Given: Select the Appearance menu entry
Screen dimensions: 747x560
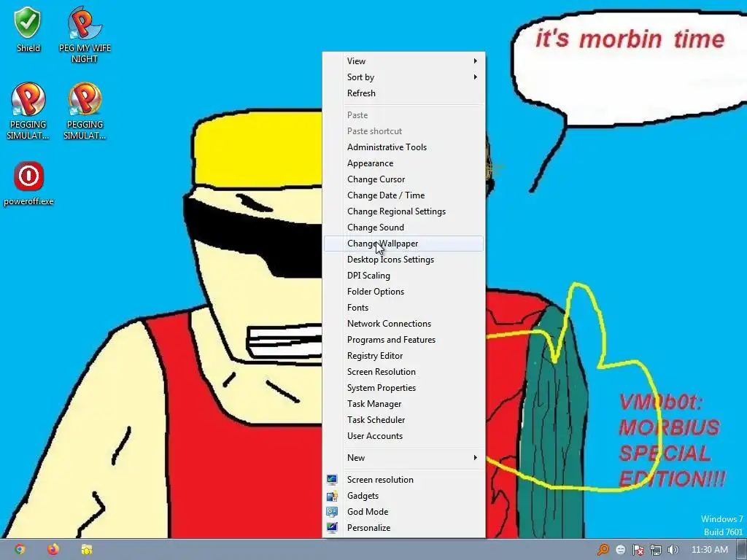Looking at the screenshot, I should click(404, 163).
